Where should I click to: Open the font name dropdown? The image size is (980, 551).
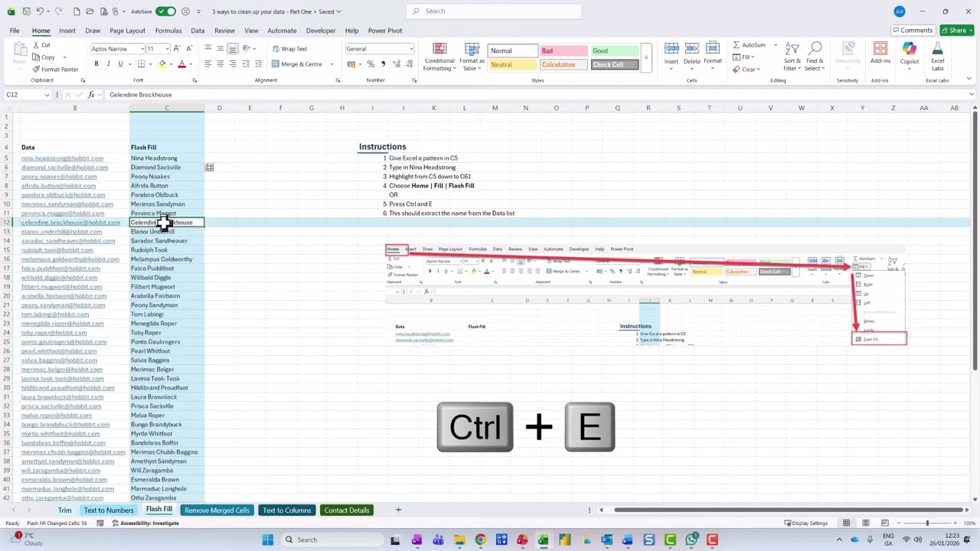coord(142,48)
